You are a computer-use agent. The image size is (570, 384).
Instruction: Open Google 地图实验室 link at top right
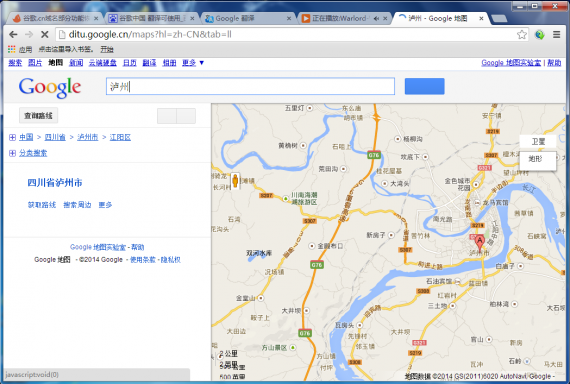coord(511,63)
